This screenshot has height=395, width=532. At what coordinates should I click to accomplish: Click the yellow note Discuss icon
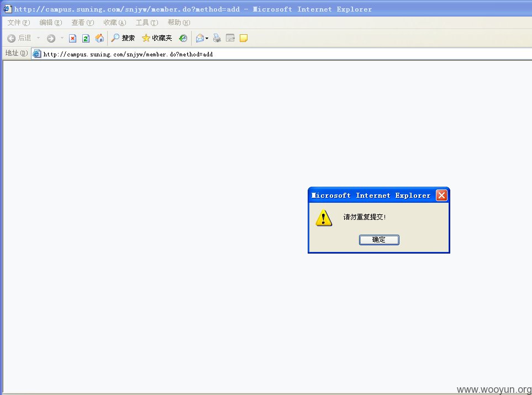click(243, 38)
